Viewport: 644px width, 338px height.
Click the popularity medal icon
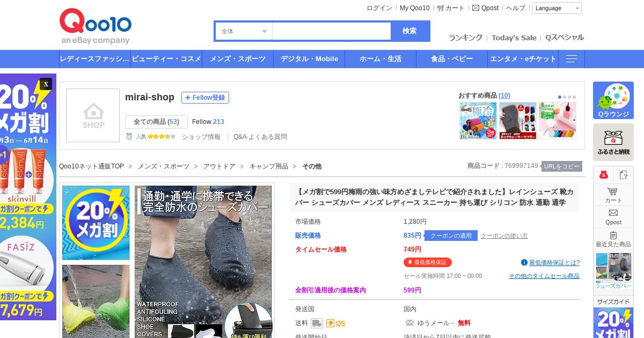[129, 137]
